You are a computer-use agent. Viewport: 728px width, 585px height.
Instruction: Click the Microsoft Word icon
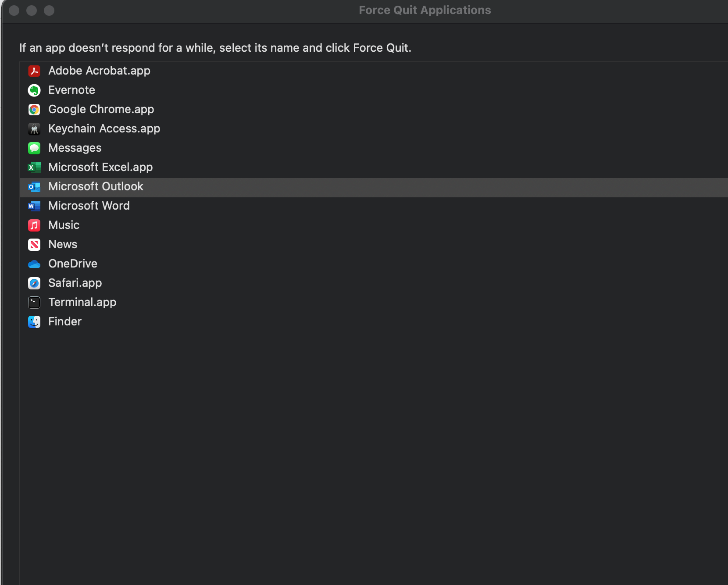pyautogui.click(x=34, y=206)
